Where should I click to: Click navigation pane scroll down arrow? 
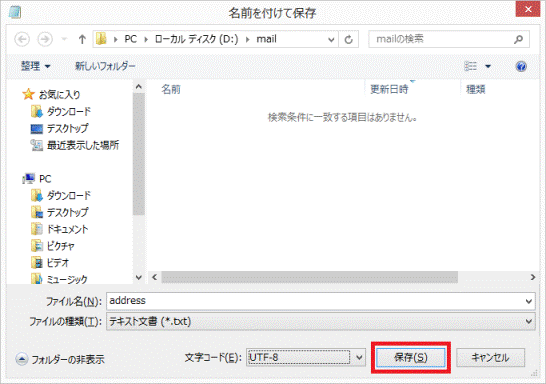pos(139,277)
